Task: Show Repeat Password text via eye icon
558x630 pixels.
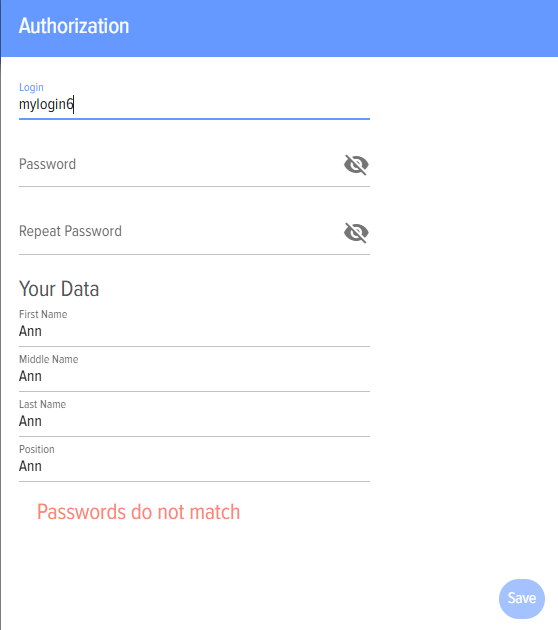Action: tap(356, 232)
